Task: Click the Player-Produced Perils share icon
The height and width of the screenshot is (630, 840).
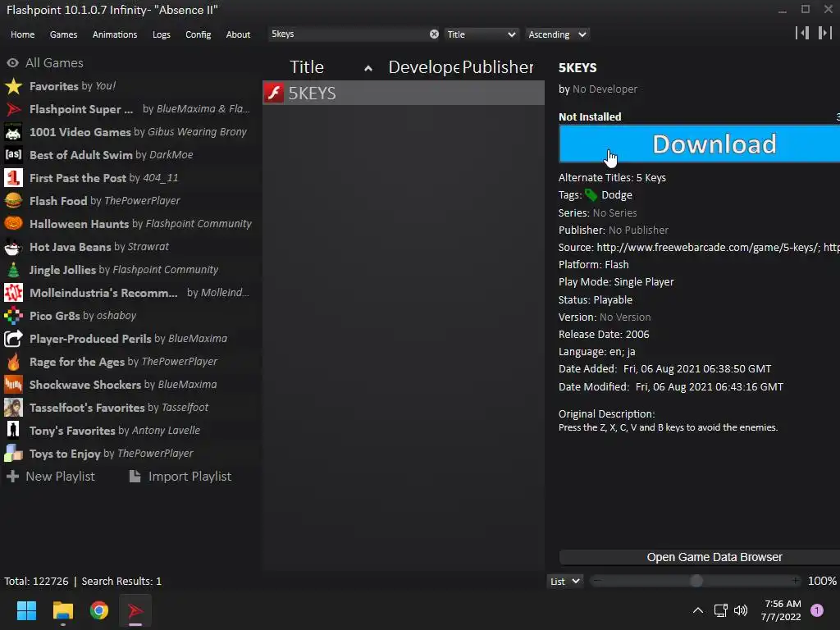Action: coord(13,339)
